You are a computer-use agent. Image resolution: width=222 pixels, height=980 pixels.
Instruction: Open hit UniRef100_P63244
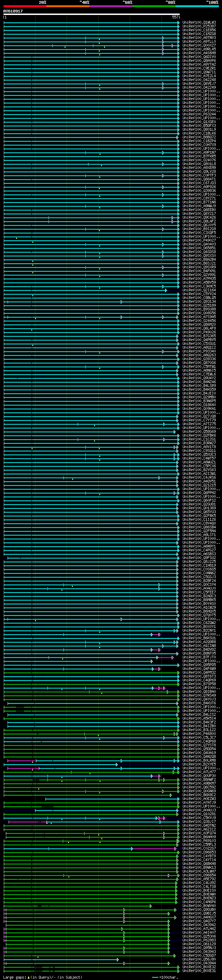point(199,114)
